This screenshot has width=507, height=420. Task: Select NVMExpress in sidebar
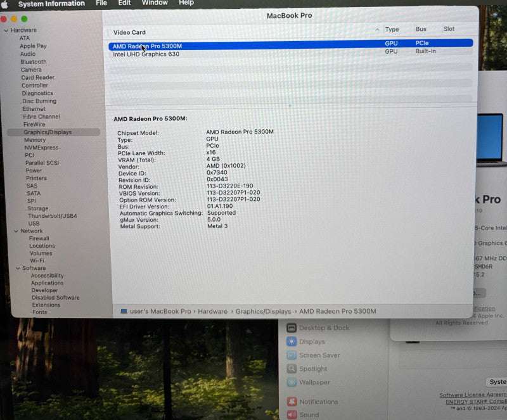pos(41,148)
